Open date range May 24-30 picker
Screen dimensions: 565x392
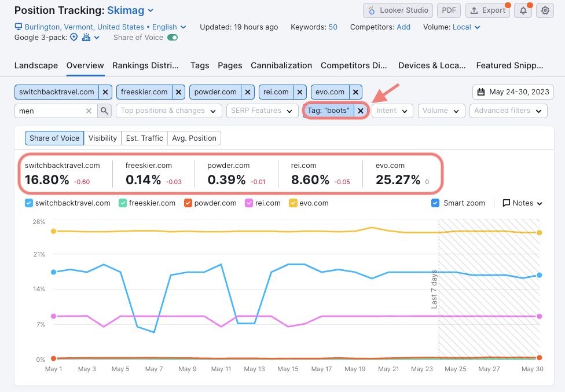[513, 92]
